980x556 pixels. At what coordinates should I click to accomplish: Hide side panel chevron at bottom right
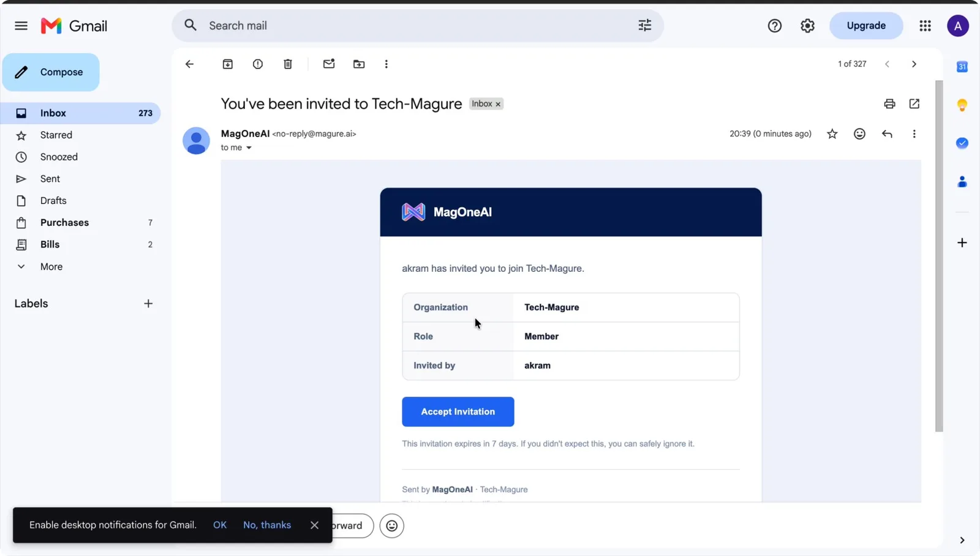pos(962,540)
